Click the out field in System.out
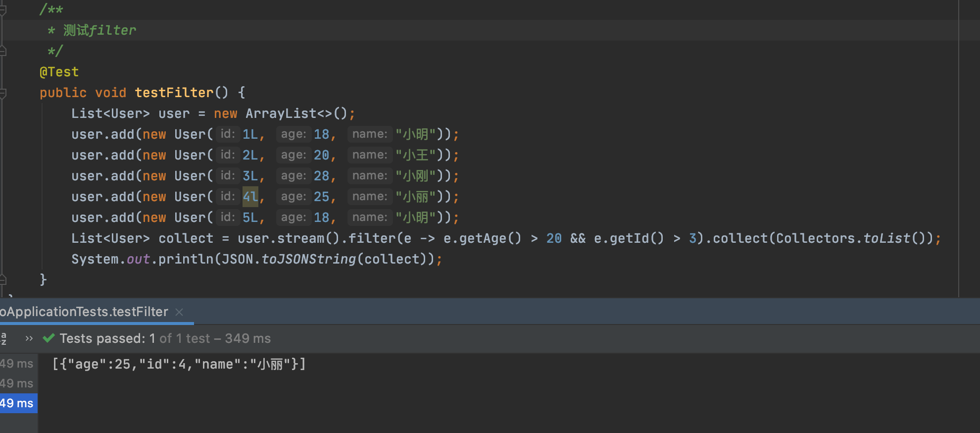The width and height of the screenshot is (980, 433). (x=138, y=259)
